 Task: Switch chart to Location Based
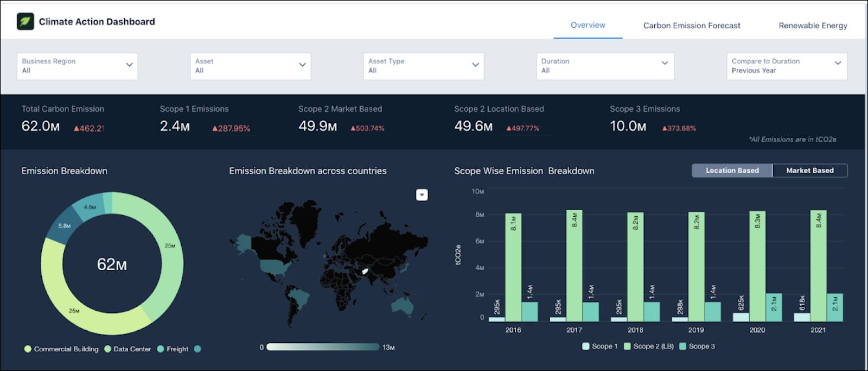coord(732,171)
